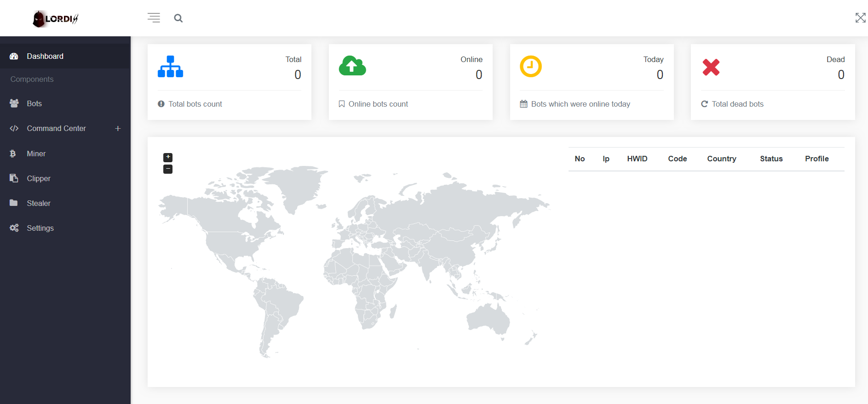Click the HWID column header
The image size is (868, 404).
click(637, 159)
